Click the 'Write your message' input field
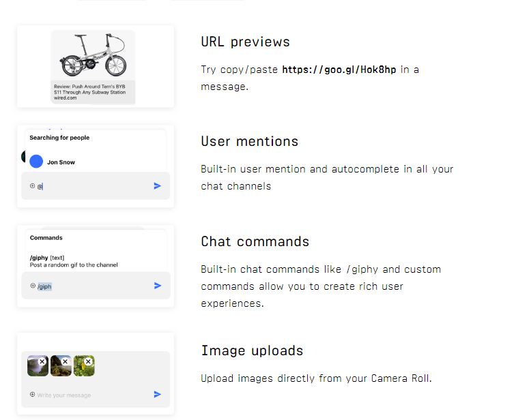This screenshot has height=420, width=516. click(89, 395)
